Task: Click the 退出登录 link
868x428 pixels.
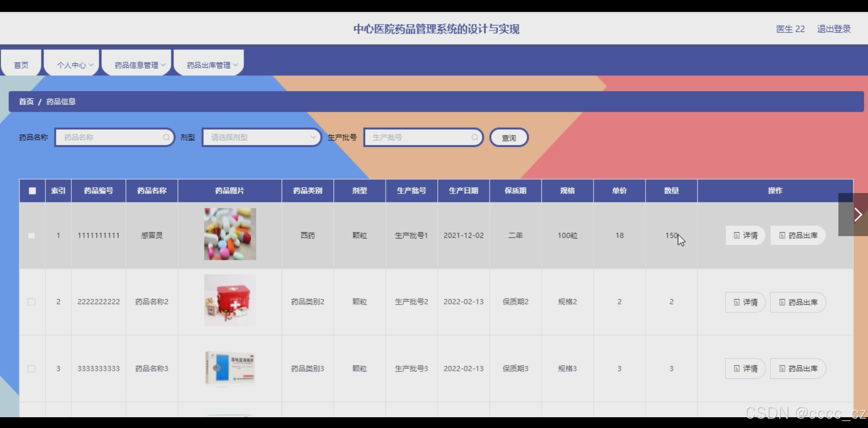Action: (833, 29)
